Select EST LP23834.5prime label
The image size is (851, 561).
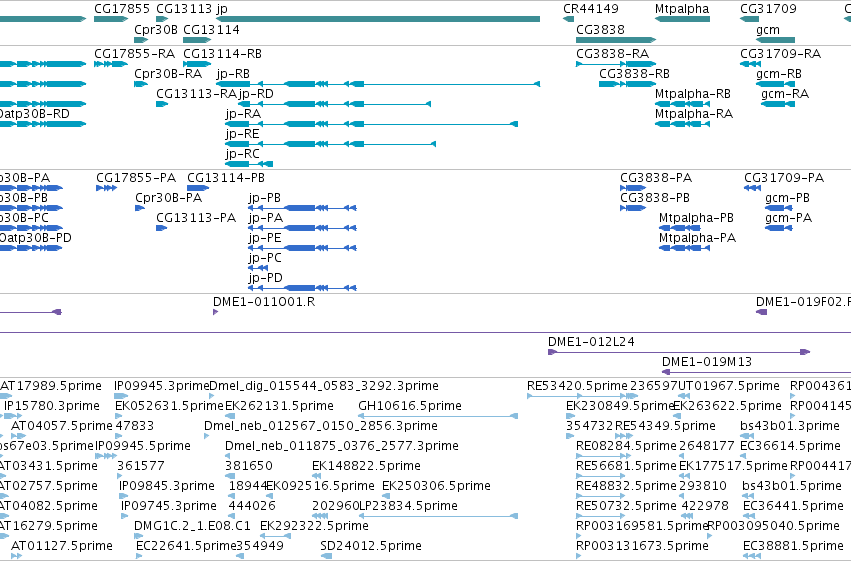click(x=408, y=506)
